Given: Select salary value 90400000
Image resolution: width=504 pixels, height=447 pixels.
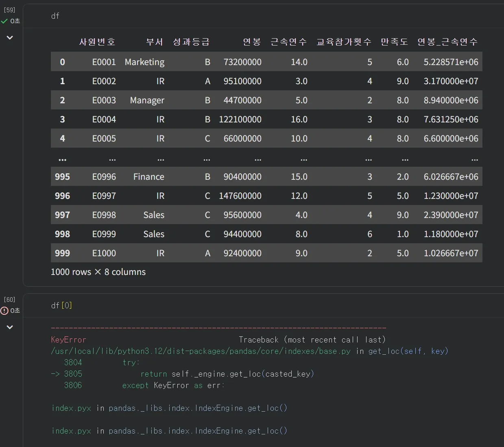Looking at the screenshot, I should 242,177.
